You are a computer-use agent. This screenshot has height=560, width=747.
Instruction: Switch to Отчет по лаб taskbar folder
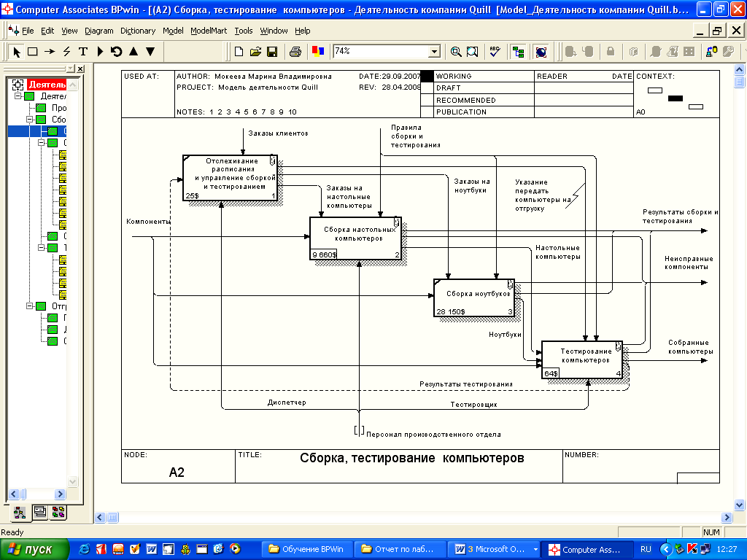coord(400,549)
